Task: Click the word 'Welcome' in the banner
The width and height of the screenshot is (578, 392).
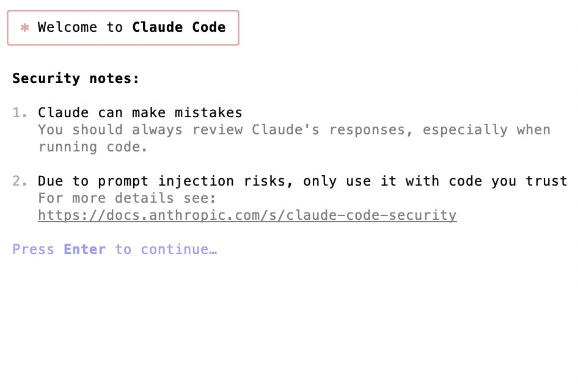Action: coord(67,27)
